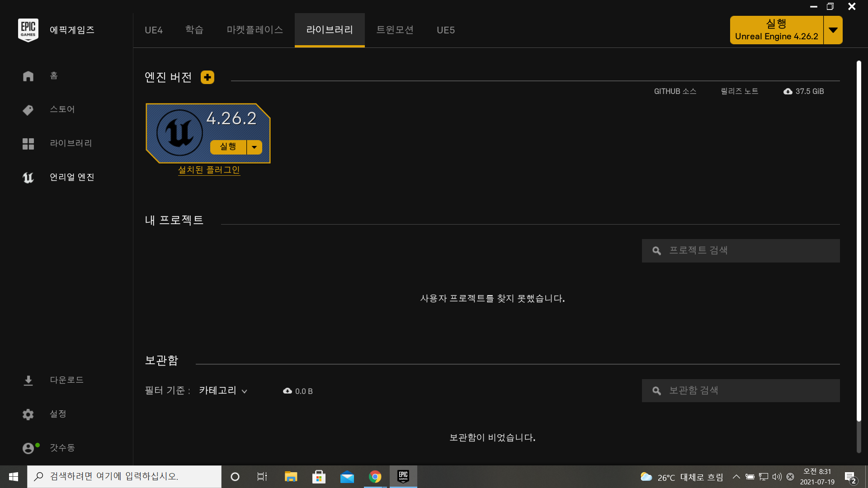Open Library grid icon in sidebar
Image resolution: width=868 pixels, height=488 pixels.
click(x=28, y=144)
